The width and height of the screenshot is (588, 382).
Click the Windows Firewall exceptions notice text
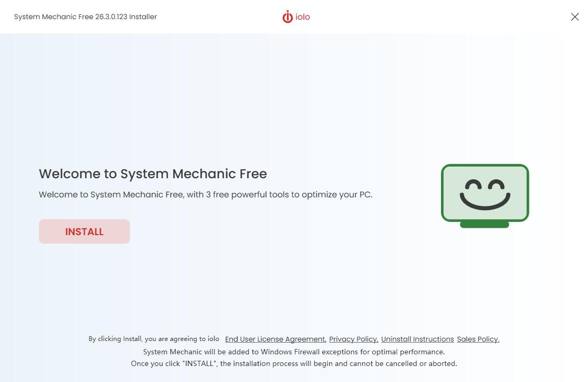click(x=293, y=352)
